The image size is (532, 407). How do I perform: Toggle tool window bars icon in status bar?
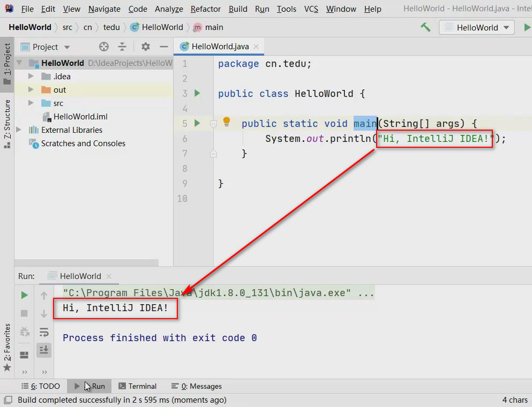click(8, 400)
